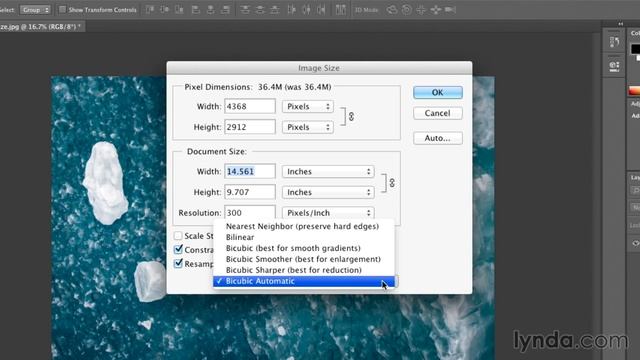
Task: Click distribute top edges icon
Action: pyautogui.click(x=245, y=9)
